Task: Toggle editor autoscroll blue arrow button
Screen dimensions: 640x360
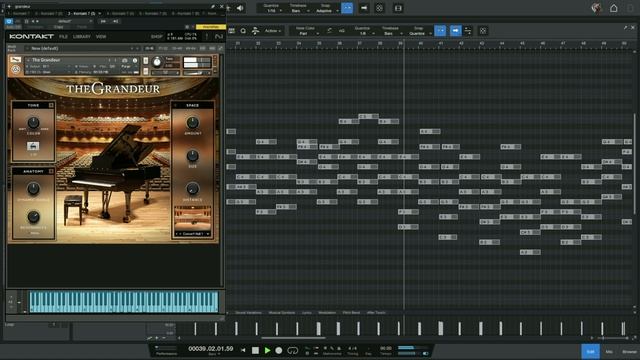Action: [x=456, y=31]
